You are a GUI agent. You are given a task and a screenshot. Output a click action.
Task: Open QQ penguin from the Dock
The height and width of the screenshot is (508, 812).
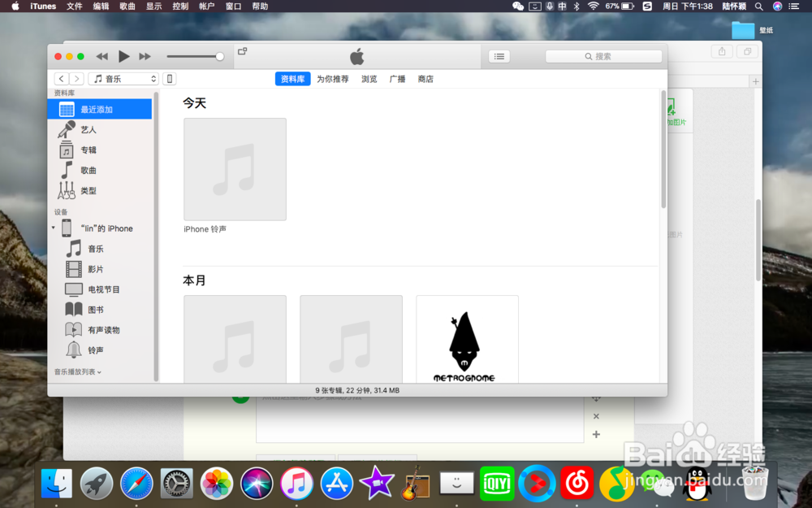697,484
